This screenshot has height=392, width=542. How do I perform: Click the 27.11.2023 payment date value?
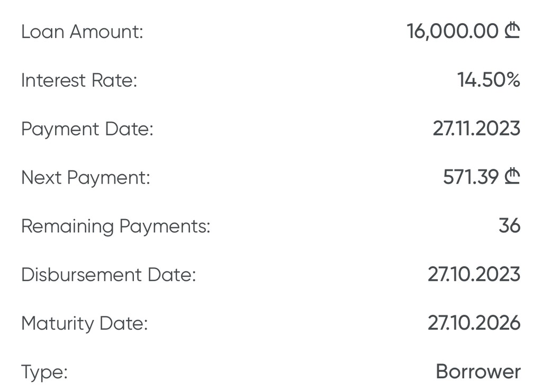click(476, 129)
